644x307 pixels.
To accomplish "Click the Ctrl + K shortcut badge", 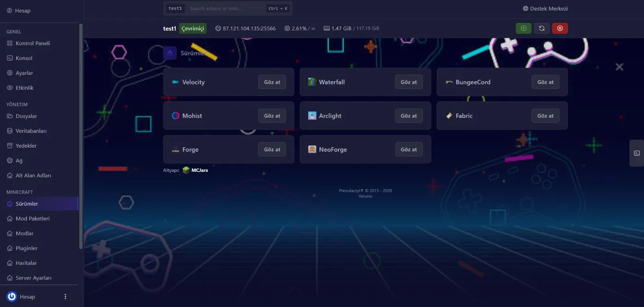I will pos(278,8).
